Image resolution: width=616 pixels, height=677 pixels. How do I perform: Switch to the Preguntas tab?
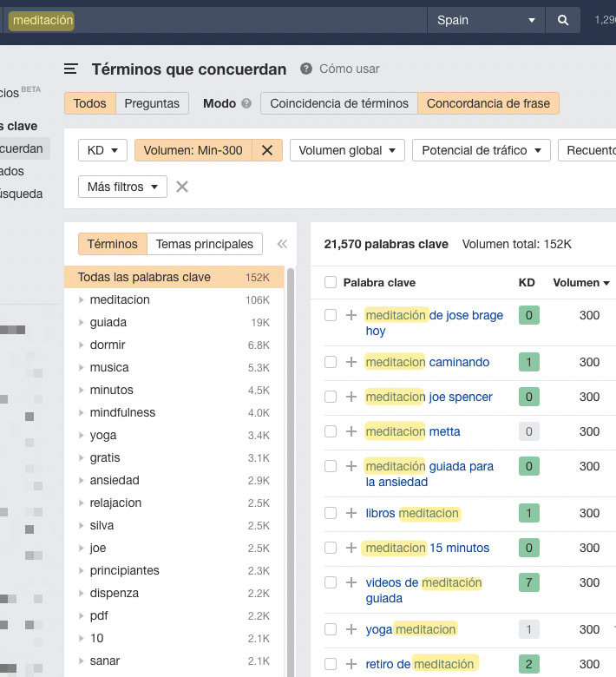click(152, 103)
